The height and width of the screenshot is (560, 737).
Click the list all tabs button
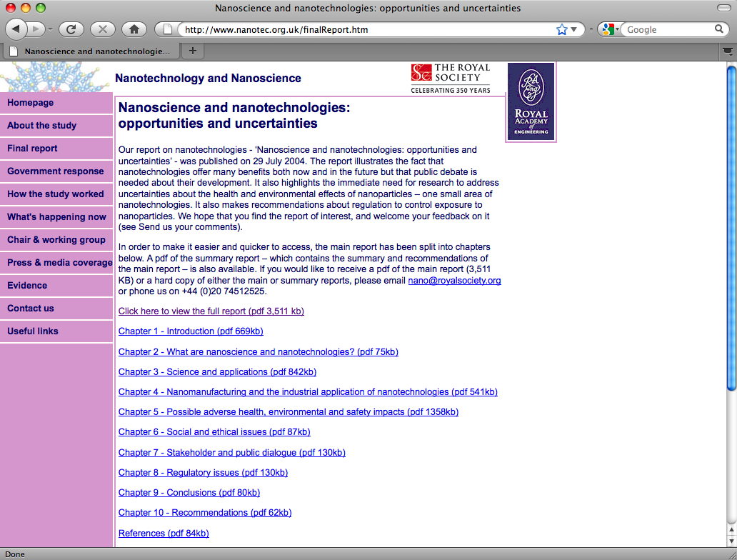(728, 51)
